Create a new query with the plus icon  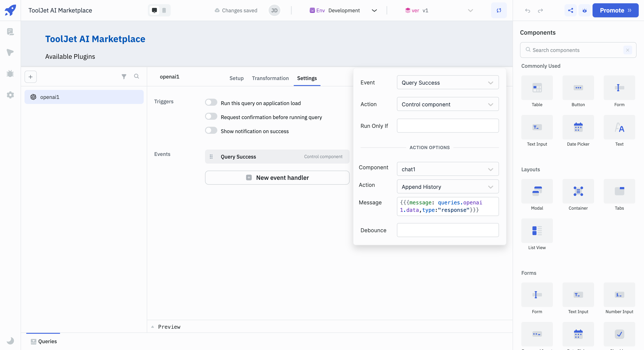(x=30, y=77)
